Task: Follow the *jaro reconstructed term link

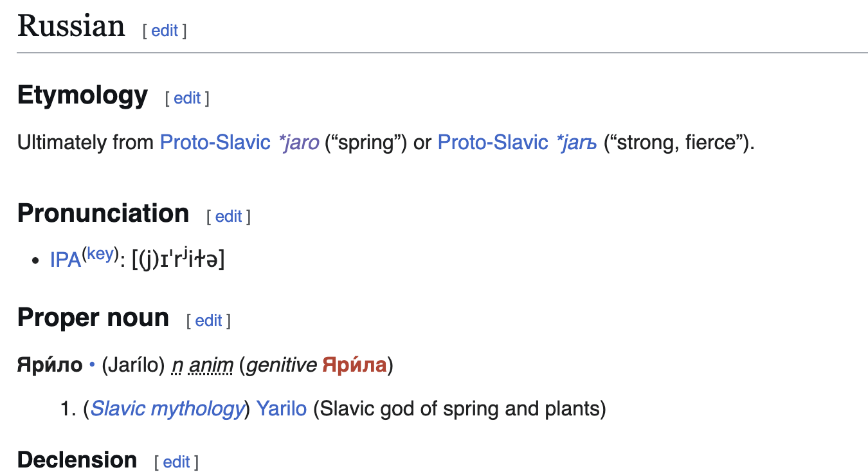Action: click(299, 142)
